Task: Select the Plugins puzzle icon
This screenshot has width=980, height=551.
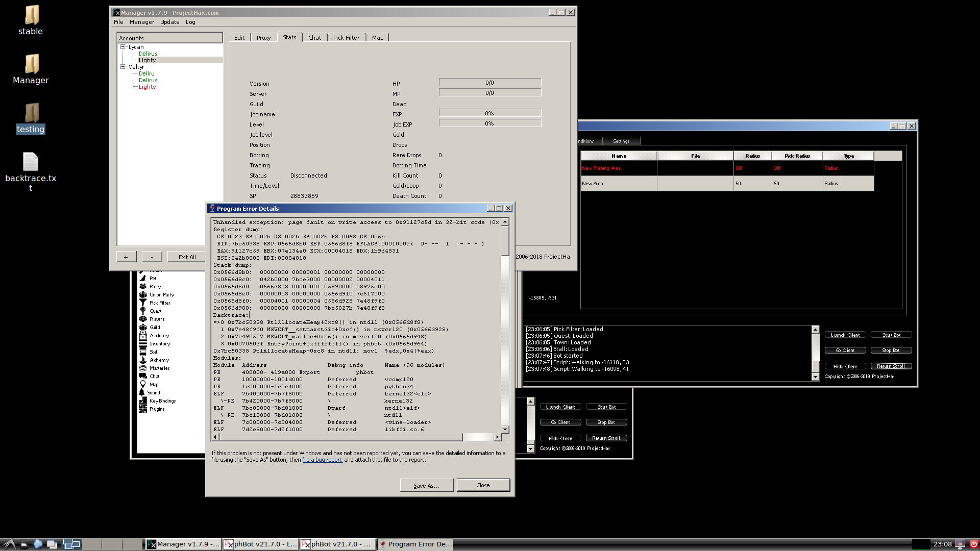Action: 143,409
